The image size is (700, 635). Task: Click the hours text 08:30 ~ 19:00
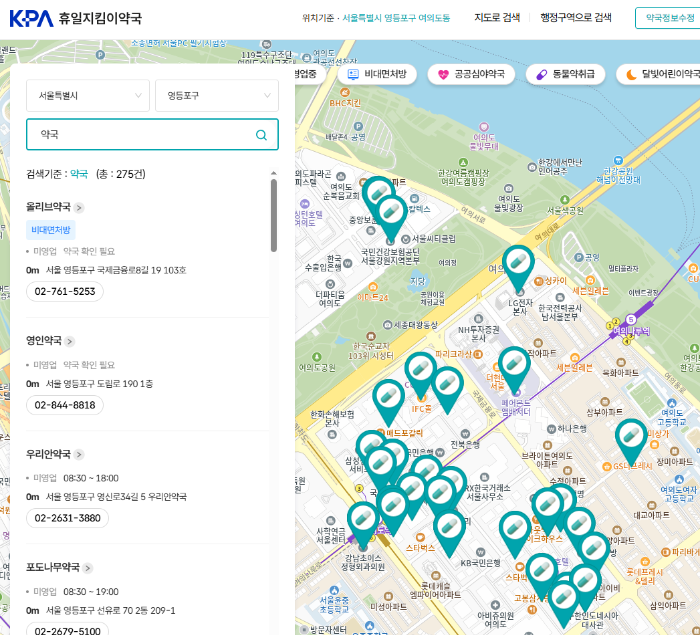[91, 592]
